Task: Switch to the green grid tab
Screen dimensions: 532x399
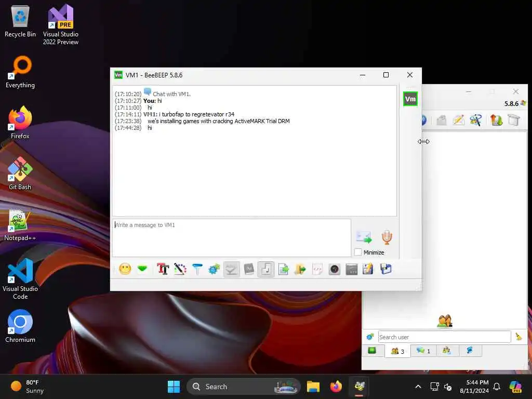Action: (x=372, y=350)
